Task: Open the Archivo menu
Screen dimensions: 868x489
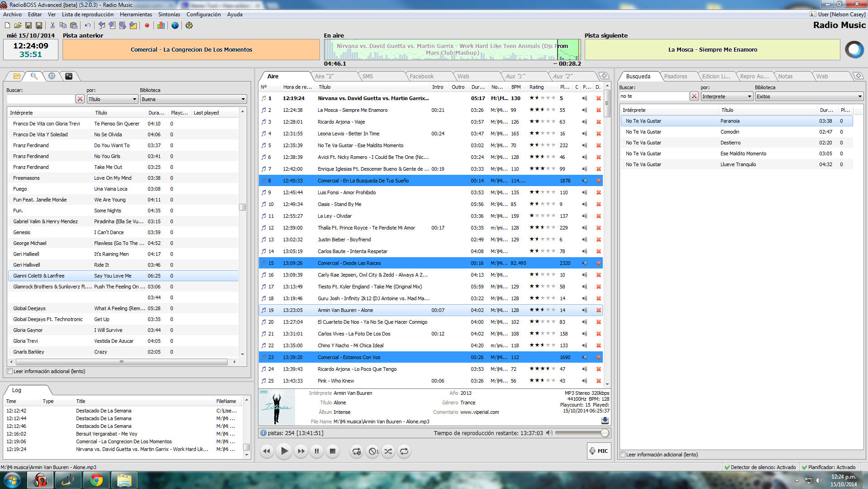Action: point(12,14)
